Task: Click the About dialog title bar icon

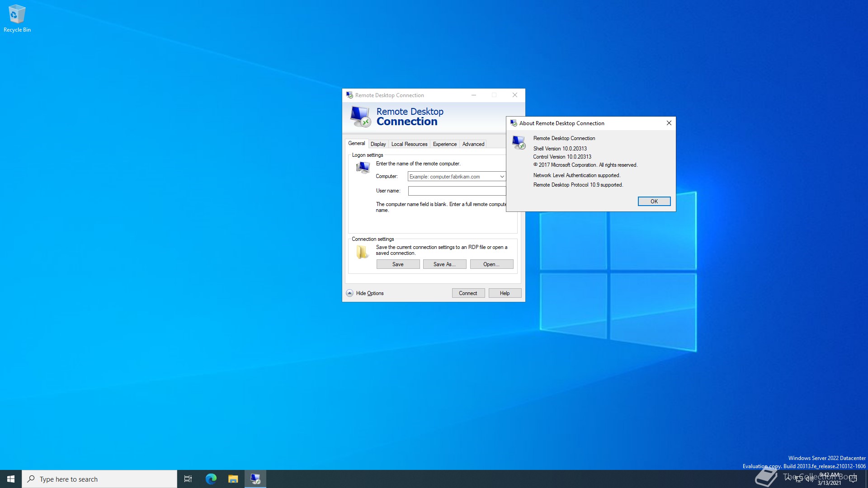Action: coord(514,123)
